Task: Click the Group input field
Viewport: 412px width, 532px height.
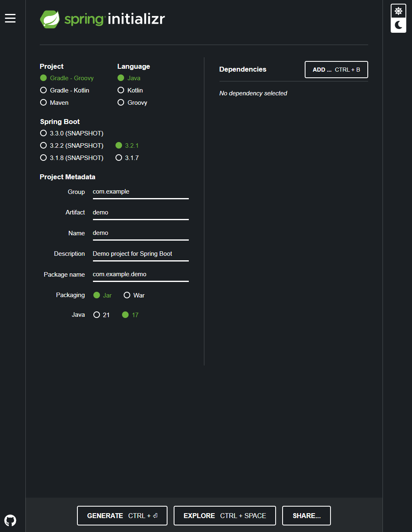Action: 140,192
